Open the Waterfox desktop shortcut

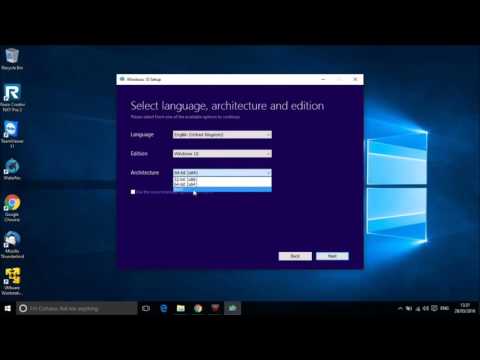coord(12,169)
